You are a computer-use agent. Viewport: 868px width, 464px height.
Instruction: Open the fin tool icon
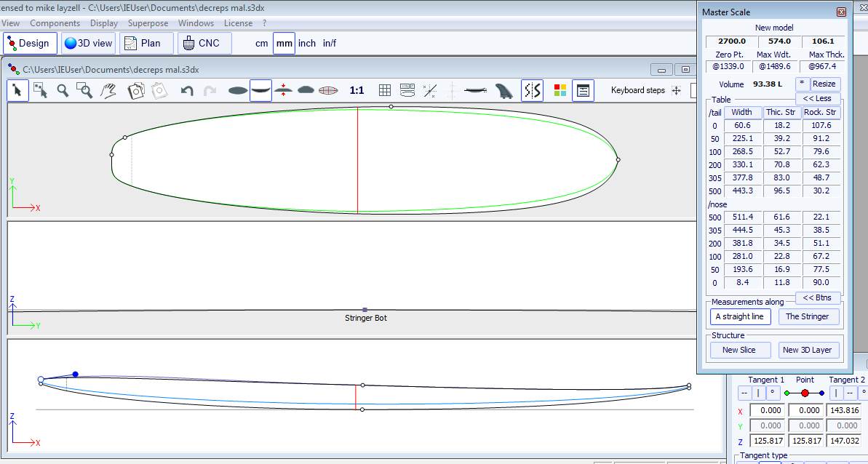503,91
